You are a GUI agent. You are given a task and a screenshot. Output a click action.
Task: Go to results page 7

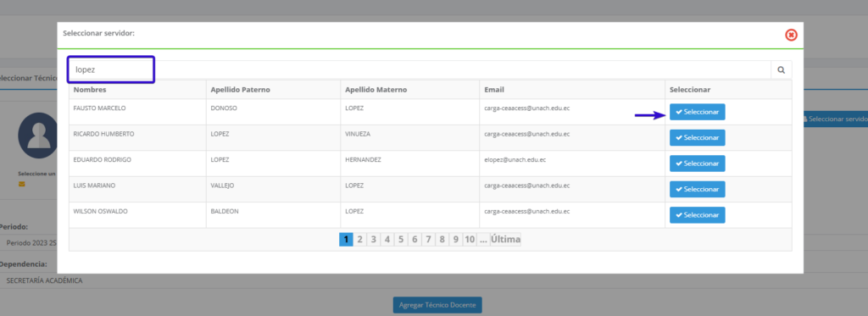pos(428,240)
